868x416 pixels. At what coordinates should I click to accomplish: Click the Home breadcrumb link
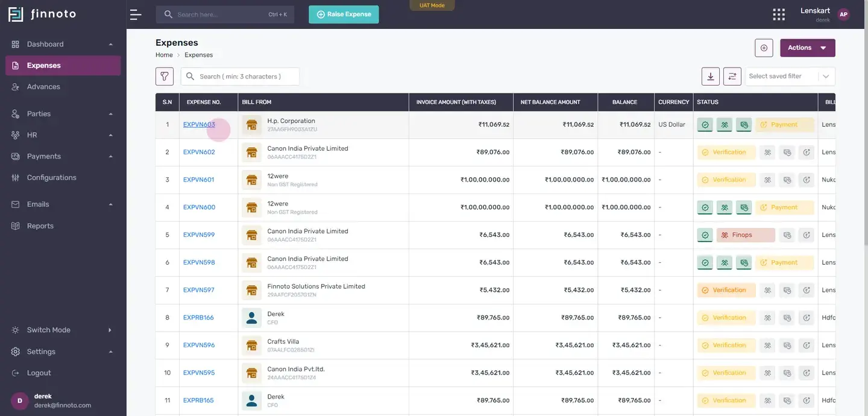(164, 55)
